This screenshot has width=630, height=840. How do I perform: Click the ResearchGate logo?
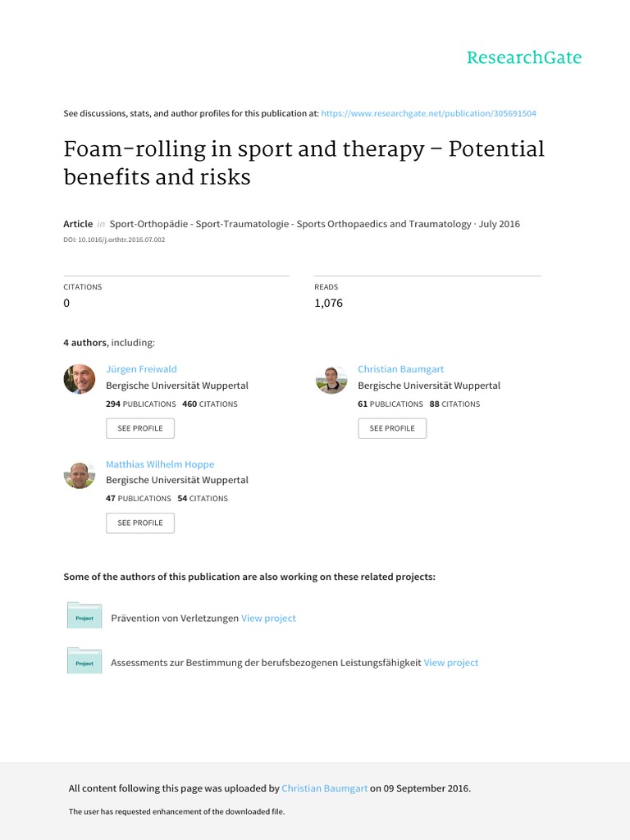tap(523, 57)
